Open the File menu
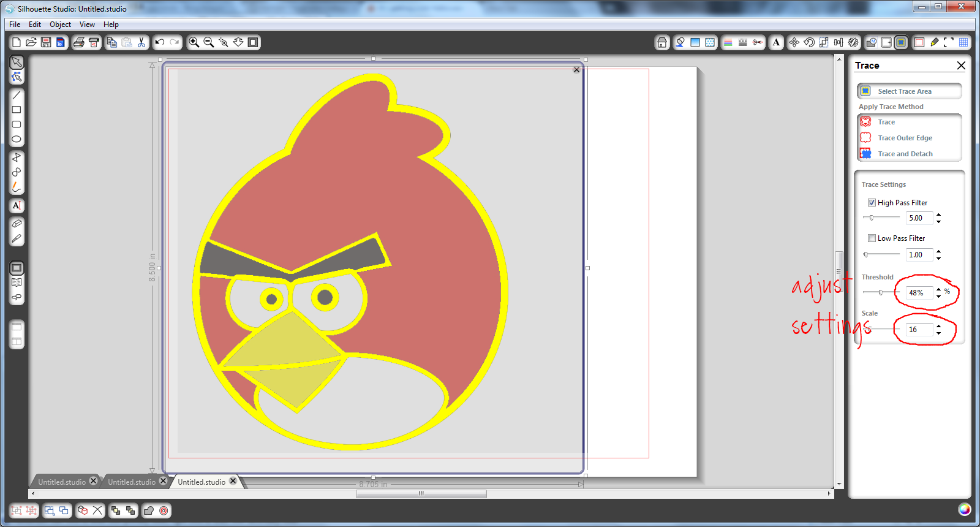 point(15,25)
